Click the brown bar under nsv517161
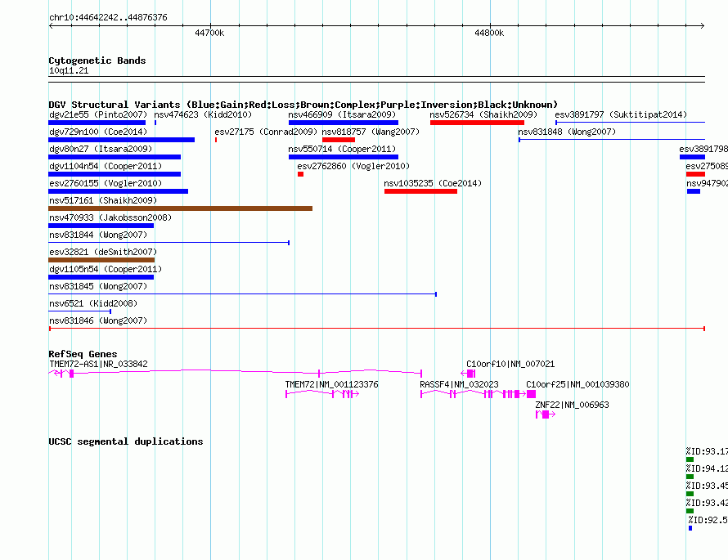The width and height of the screenshot is (728, 560). (180, 208)
